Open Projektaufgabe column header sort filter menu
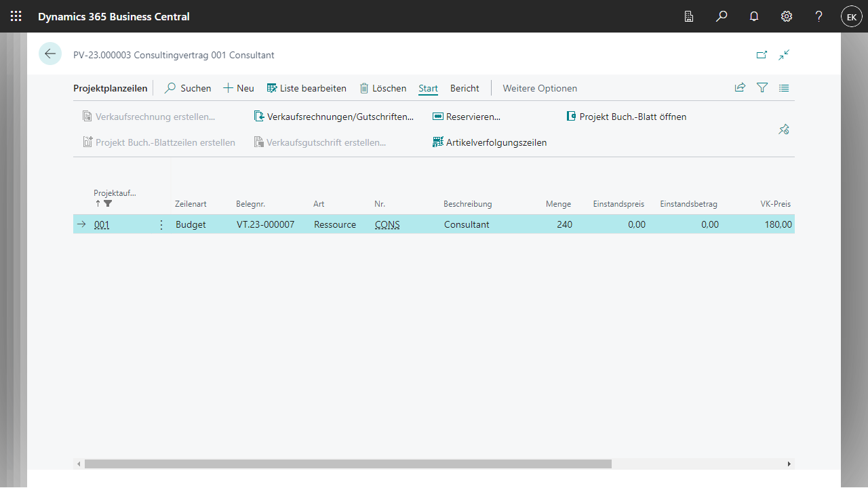 tap(115, 193)
